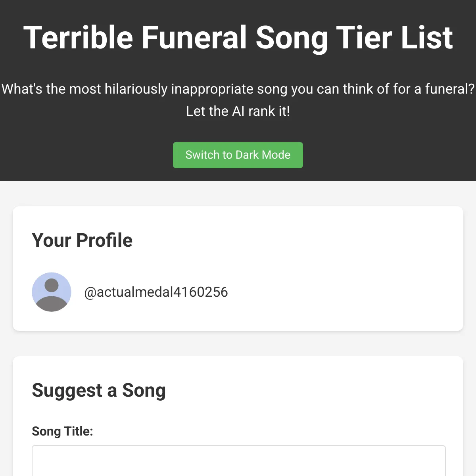Click the profile avatar icon

point(52,292)
